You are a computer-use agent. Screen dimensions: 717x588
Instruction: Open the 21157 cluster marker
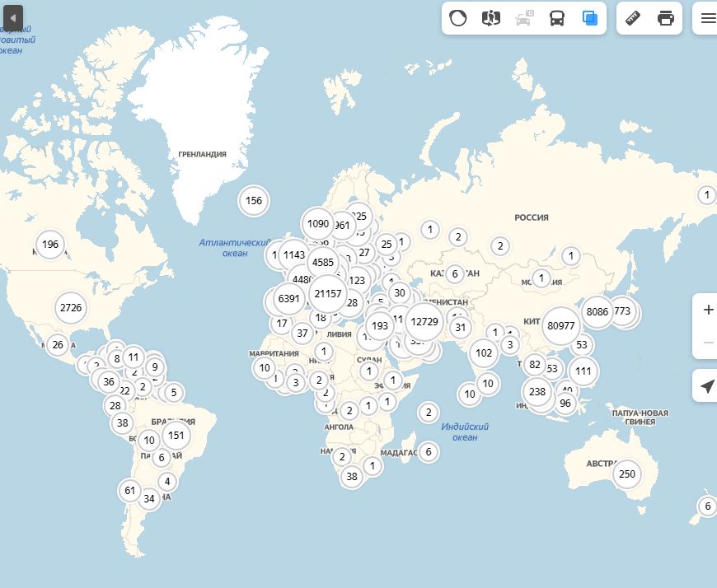328,293
